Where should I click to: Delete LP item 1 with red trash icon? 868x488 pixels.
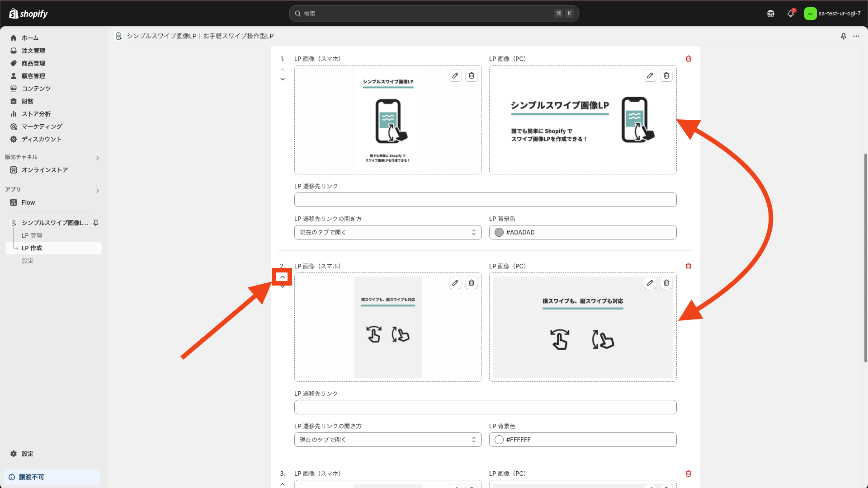[x=689, y=59]
